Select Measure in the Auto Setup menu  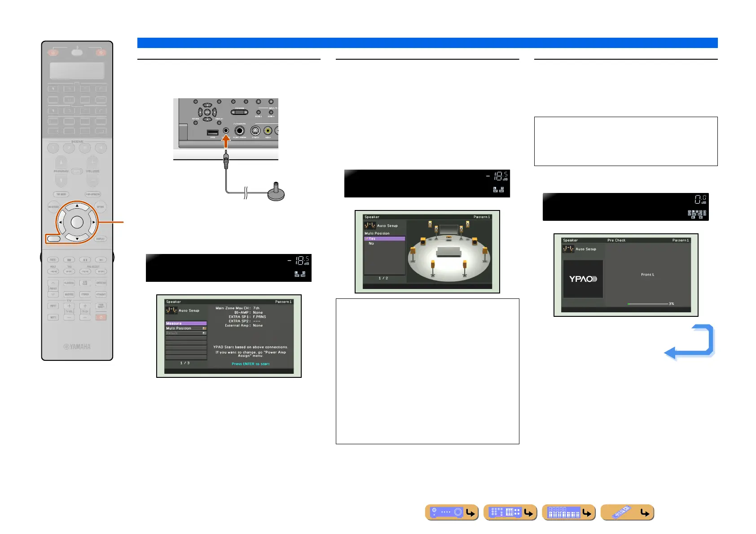point(186,323)
